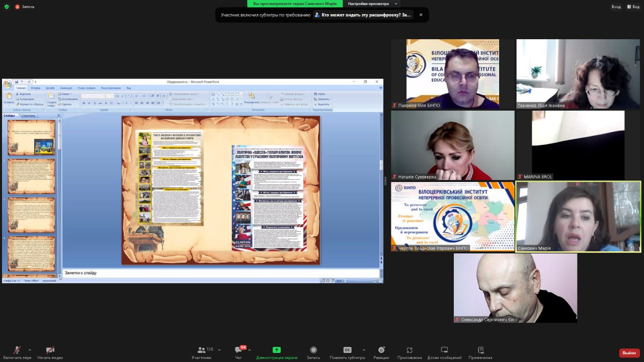
Task: Select Пахомов Ілля video tile
Action: (453, 74)
